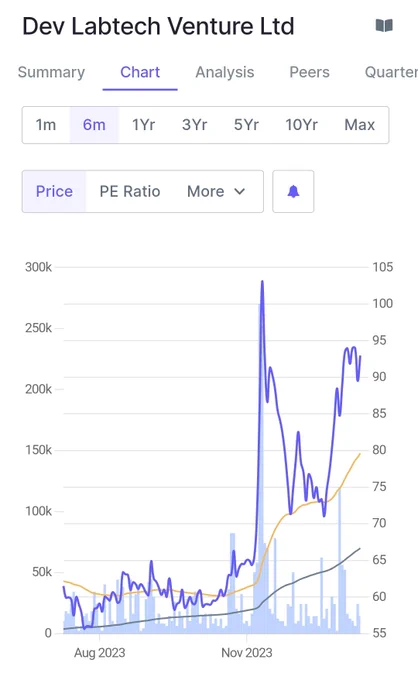This screenshot has width=418, height=680.
Task: Expand the More dropdown chevron
Action: click(x=240, y=191)
